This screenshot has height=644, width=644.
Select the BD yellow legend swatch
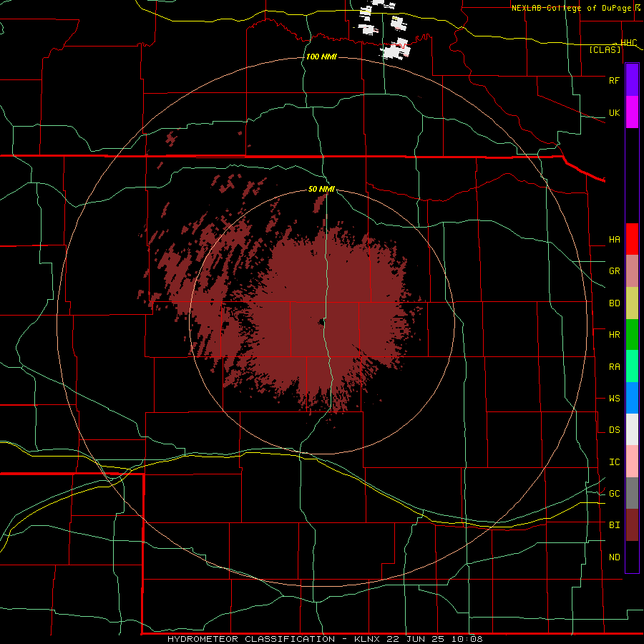click(x=632, y=303)
